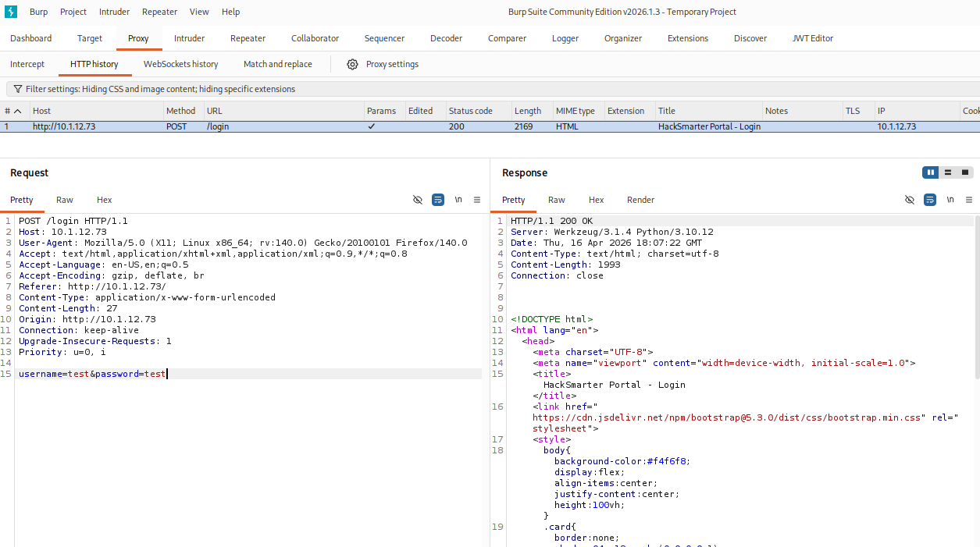Show the Render view of response

pos(640,200)
